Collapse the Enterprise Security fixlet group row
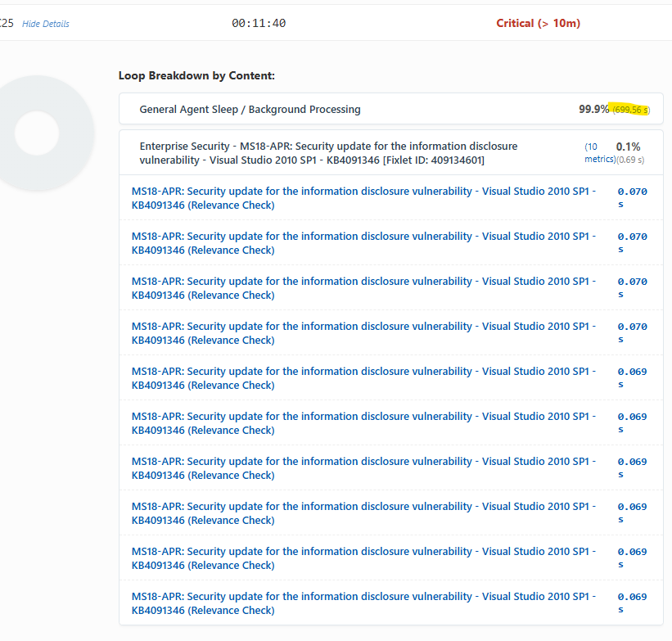The height and width of the screenshot is (641, 672). 327,153
